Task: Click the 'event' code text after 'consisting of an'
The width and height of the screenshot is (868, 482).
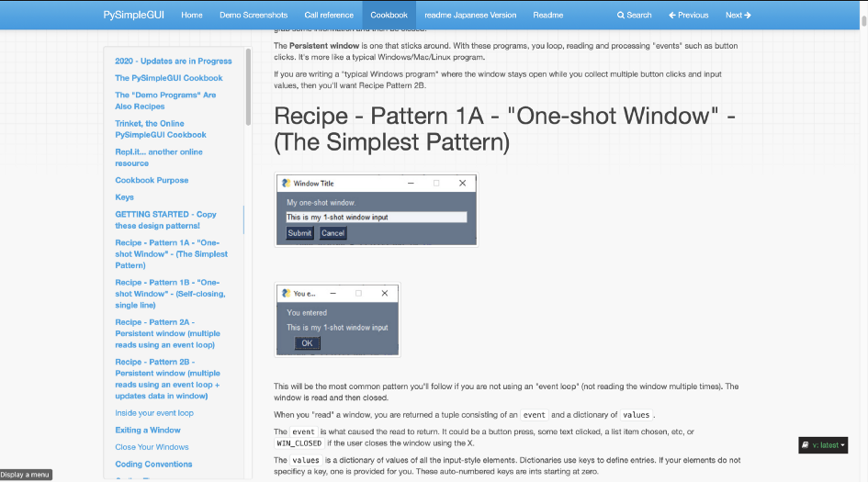Action: [x=535, y=414]
